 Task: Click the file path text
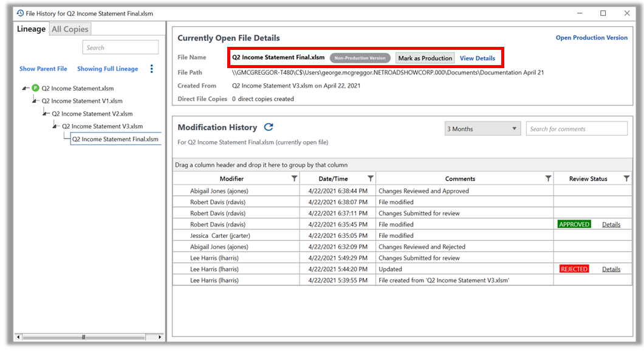point(387,72)
